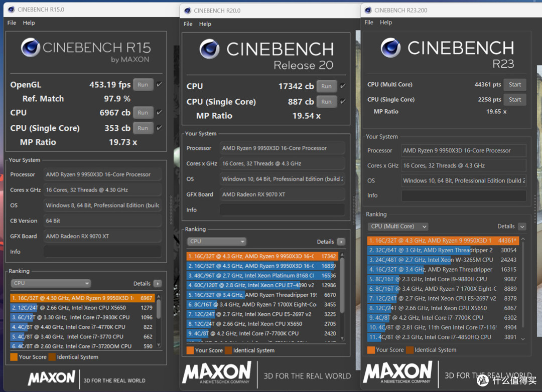
Task: Select R23 row 32C/64T AMD Ryzen Threadripper
Action: (x=443, y=250)
